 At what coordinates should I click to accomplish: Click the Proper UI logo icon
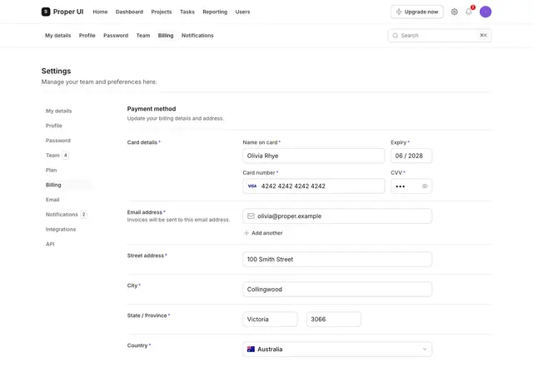pyautogui.click(x=46, y=12)
